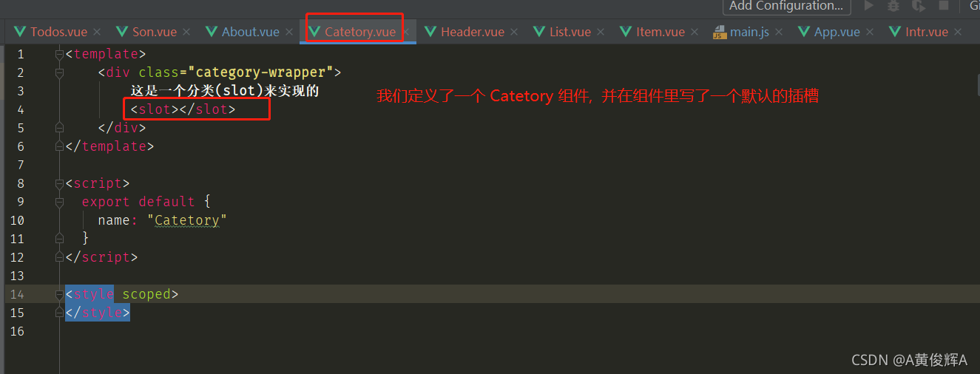The width and height of the screenshot is (980, 374).
Task: Click the Debug bug icon
Action: click(893, 5)
